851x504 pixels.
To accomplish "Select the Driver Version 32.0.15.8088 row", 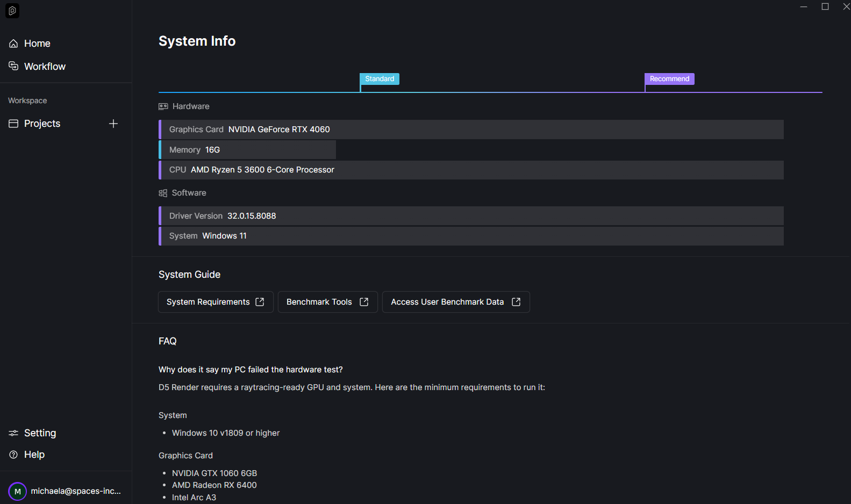I will pos(471,216).
